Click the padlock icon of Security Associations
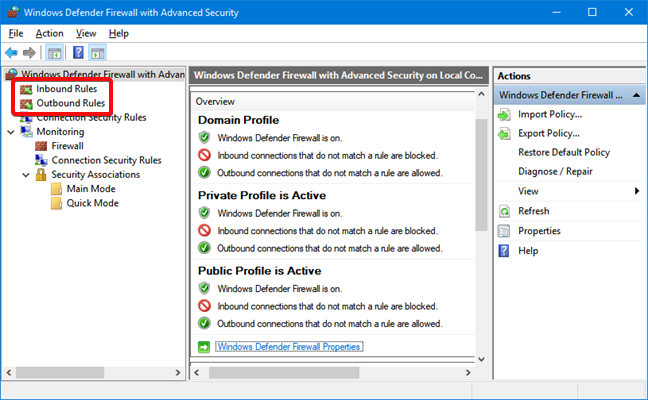This screenshot has width=648, height=400. [41, 174]
